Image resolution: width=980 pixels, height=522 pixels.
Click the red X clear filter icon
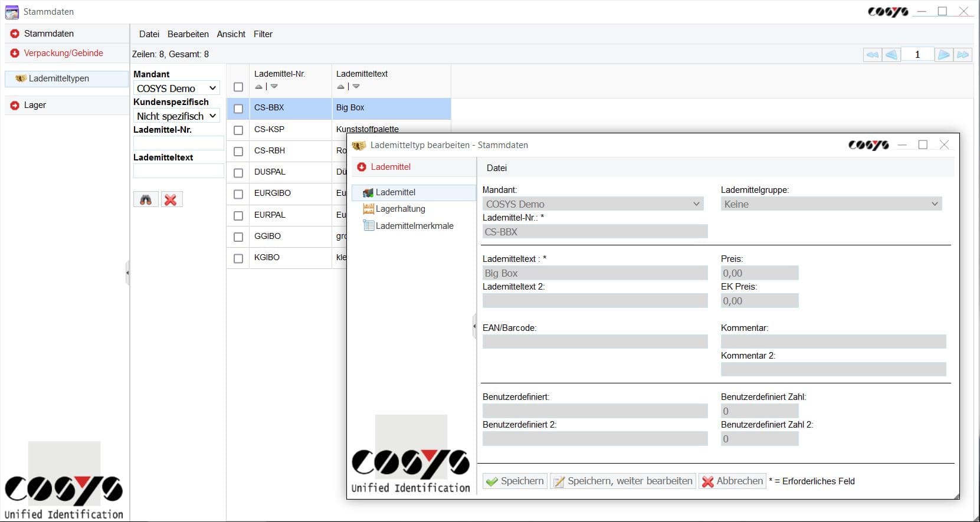(x=171, y=200)
